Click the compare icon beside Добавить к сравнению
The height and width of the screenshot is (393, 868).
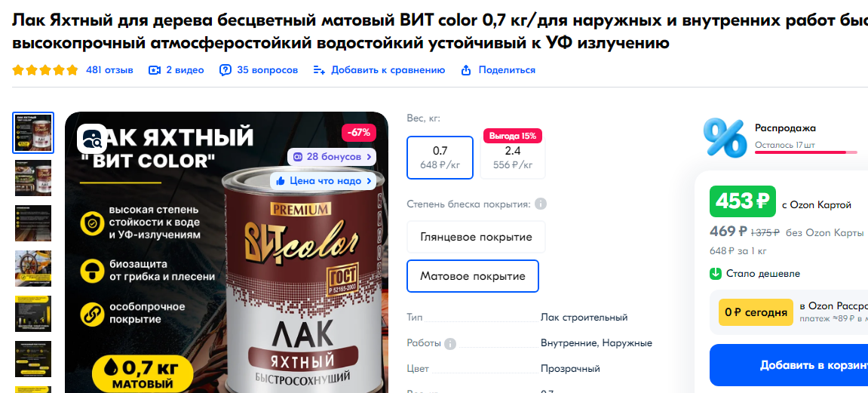coord(319,70)
